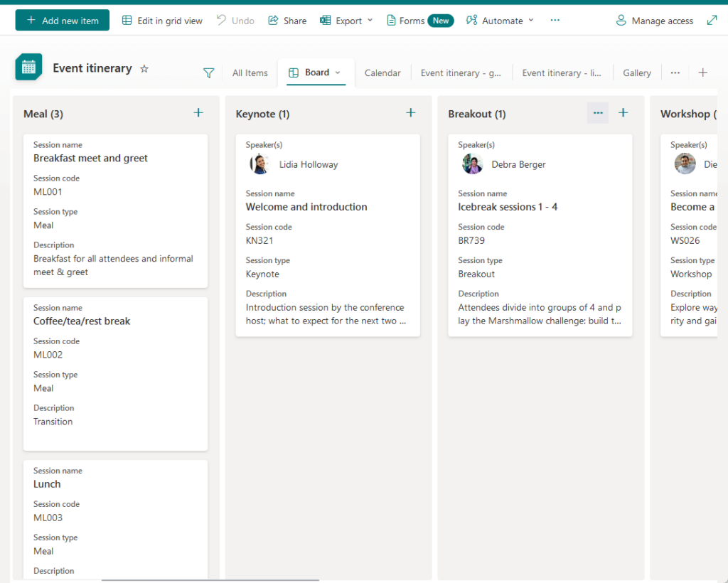The image size is (728, 583).
Task: Expand content to full screen arrow icon
Action: 712,21
